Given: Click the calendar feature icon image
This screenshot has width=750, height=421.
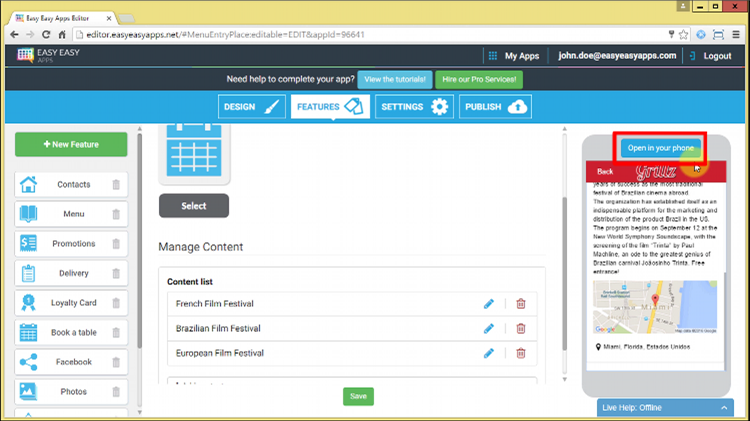Looking at the screenshot, I should coord(194,150).
